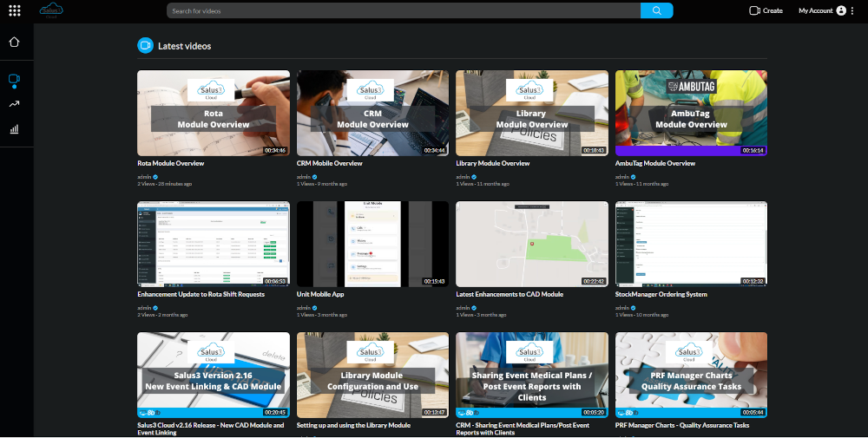868x438 pixels.
Task: Click the Salus3 Cloud logo in header
Action: (x=51, y=10)
